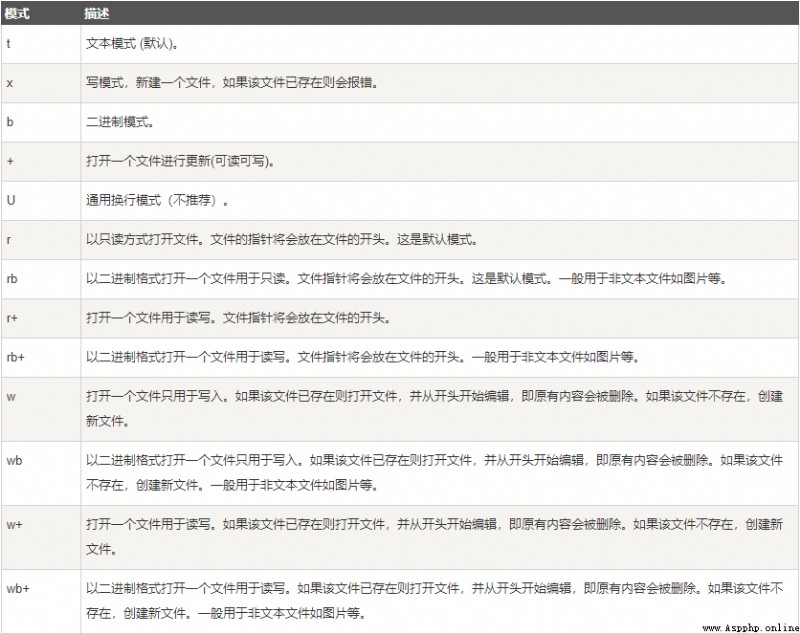
Task: Click the 模式 column header
Action: click(17, 14)
